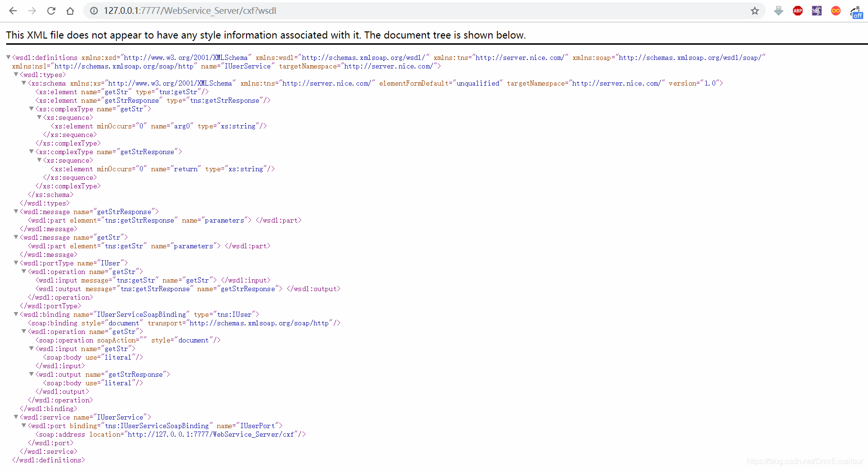868x470 pixels.
Task: Click the soap:address location line
Action: click(170, 434)
